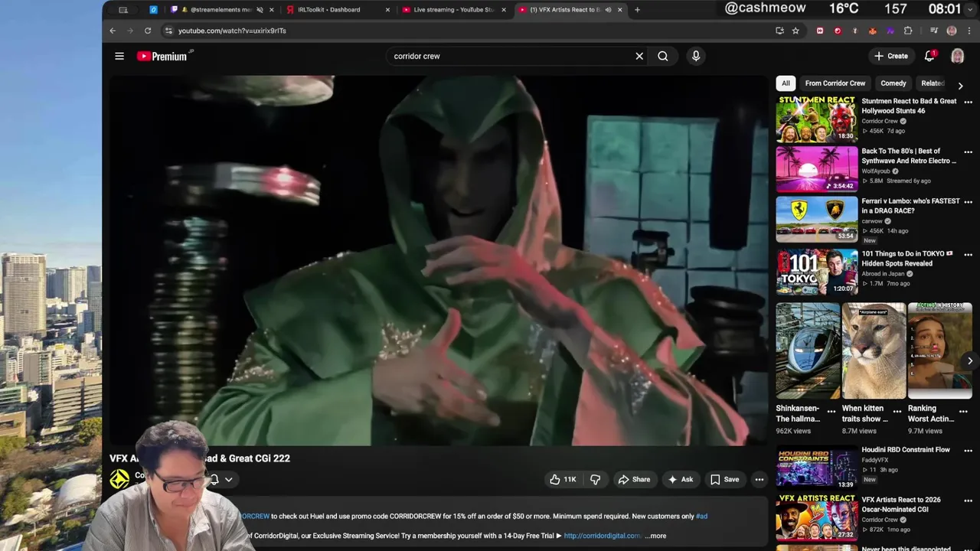Screen dimensions: 980x551
Task: Run search with the magnifier button
Action: tap(663, 56)
